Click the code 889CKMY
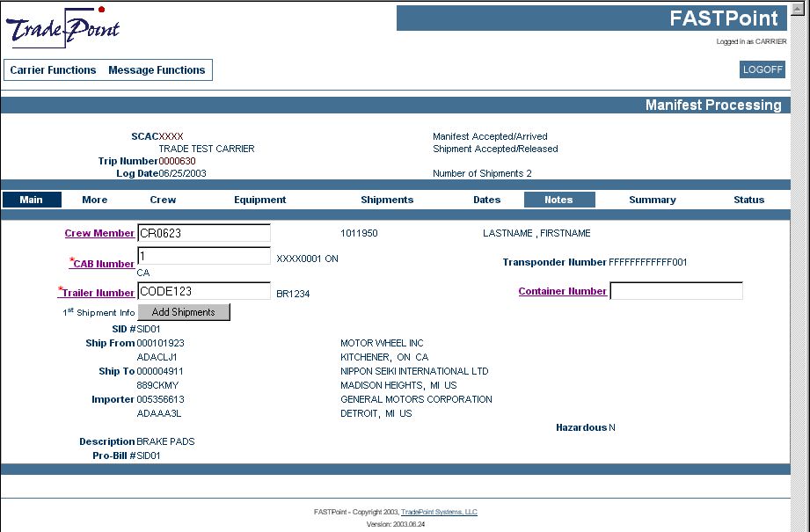The width and height of the screenshot is (810, 532). tap(157, 385)
